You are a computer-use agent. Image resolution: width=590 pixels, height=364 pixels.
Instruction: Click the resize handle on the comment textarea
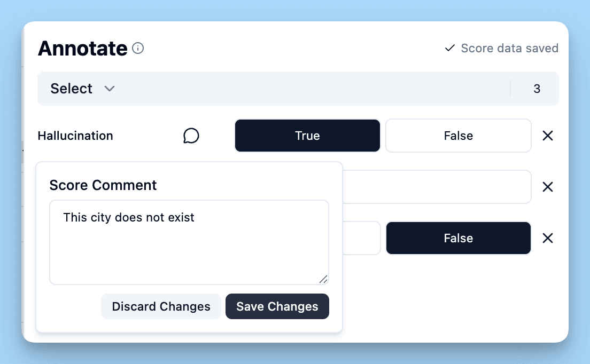click(x=324, y=279)
